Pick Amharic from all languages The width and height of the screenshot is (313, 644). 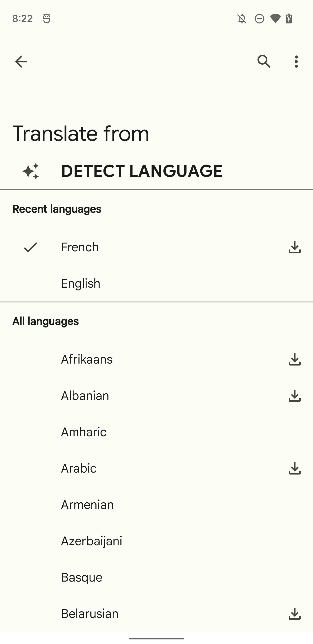point(156,432)
